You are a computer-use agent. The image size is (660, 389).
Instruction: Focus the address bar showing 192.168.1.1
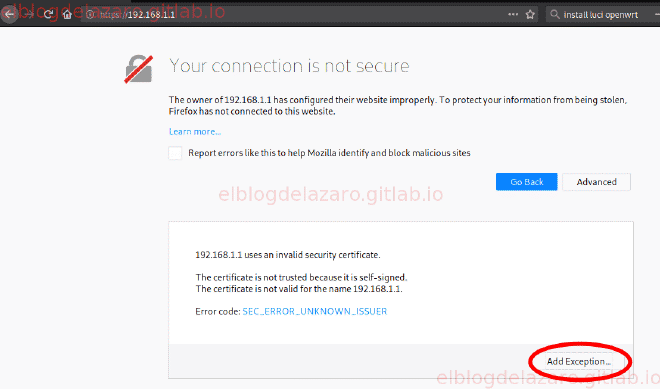pos(295,14)
